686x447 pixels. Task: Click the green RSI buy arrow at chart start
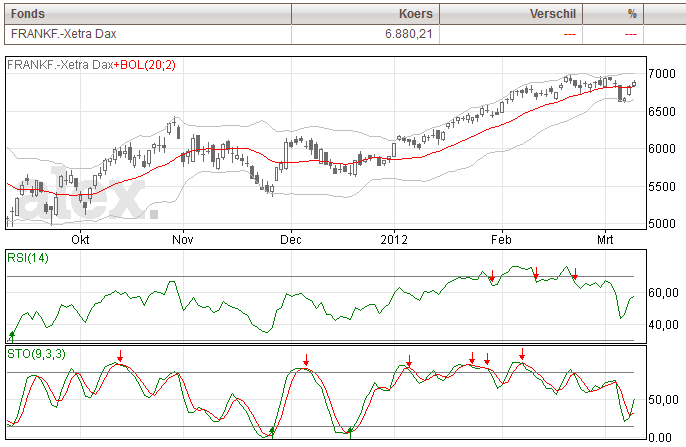tap(12, 336)
